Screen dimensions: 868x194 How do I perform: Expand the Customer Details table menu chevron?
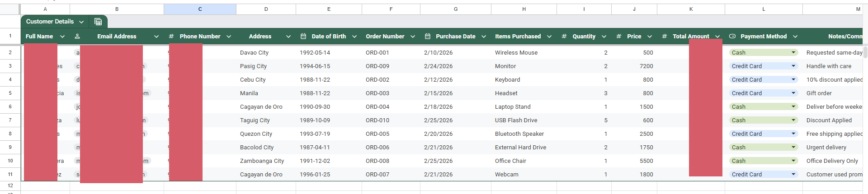click(x=81, y=22)
